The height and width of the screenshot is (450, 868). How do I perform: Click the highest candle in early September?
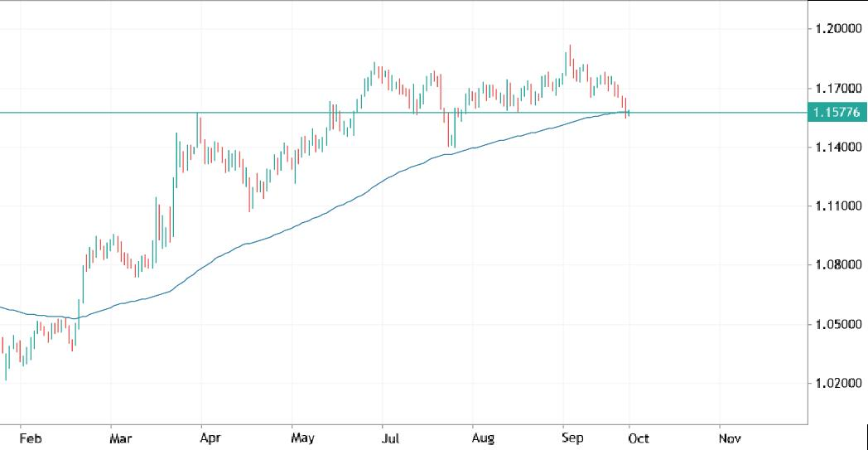tap(570, 60)
